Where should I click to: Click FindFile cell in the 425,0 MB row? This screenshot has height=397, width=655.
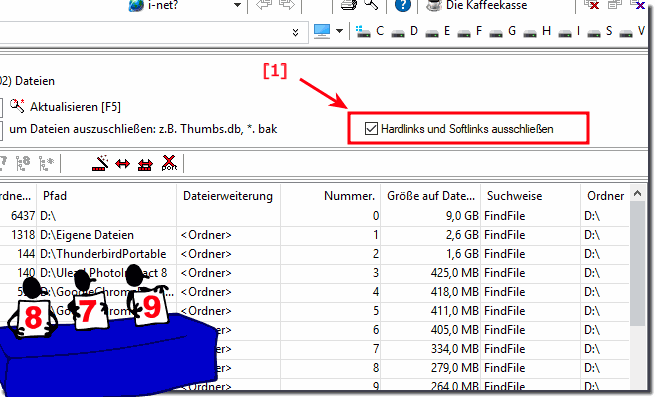point(505,273)
